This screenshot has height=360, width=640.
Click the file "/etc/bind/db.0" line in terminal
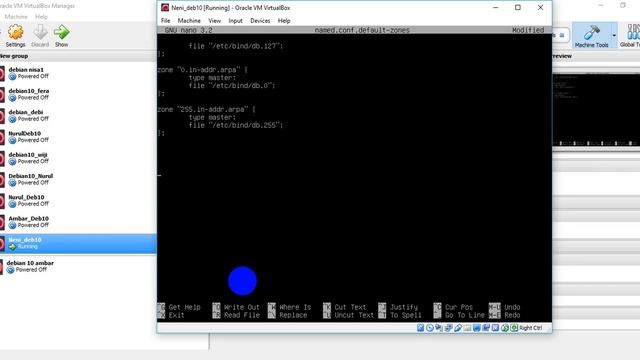point(232,86)
